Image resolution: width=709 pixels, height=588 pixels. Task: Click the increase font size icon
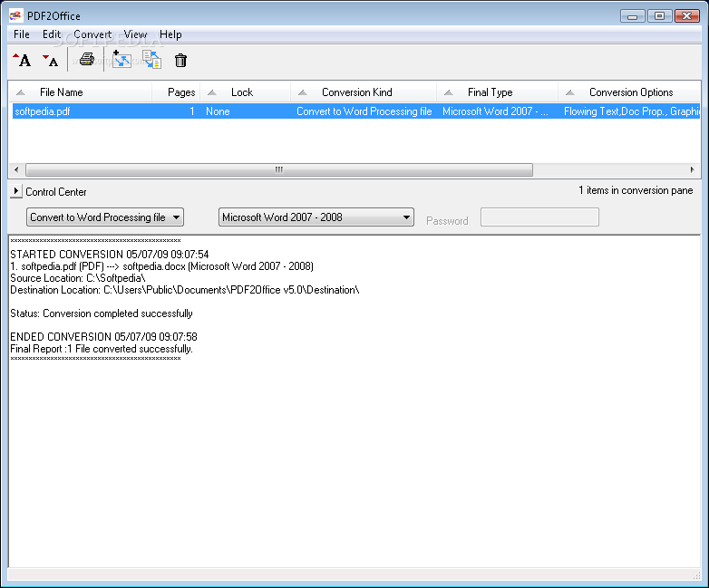click(22, 60)
